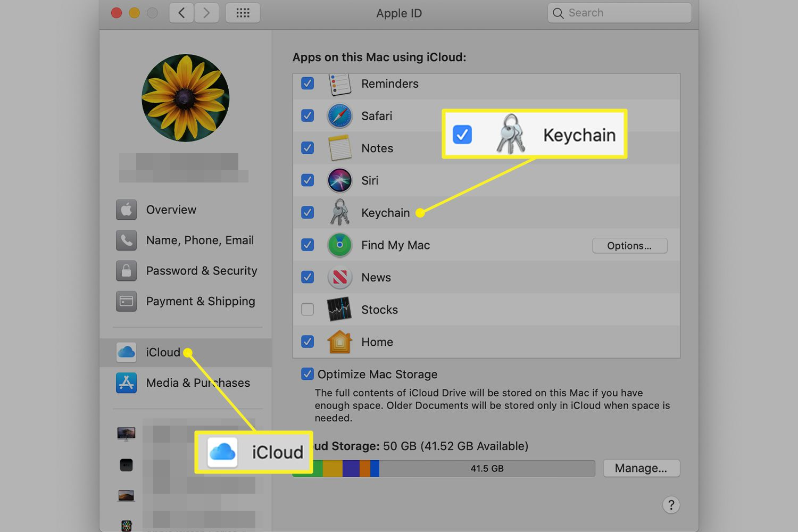
Task: Show all preferences grid button
Action: click(243, 13)
